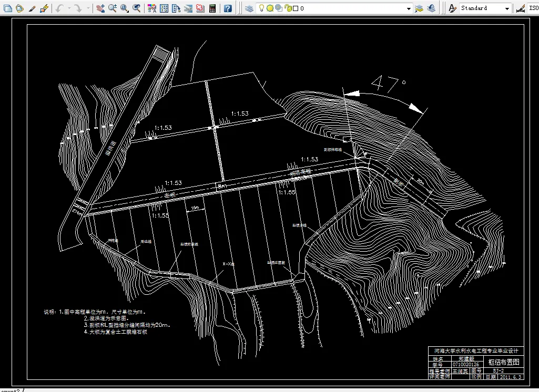This screenshot has width=539, height=392.
Task: Click the Block Editor icon
Action: click(20, 8)
